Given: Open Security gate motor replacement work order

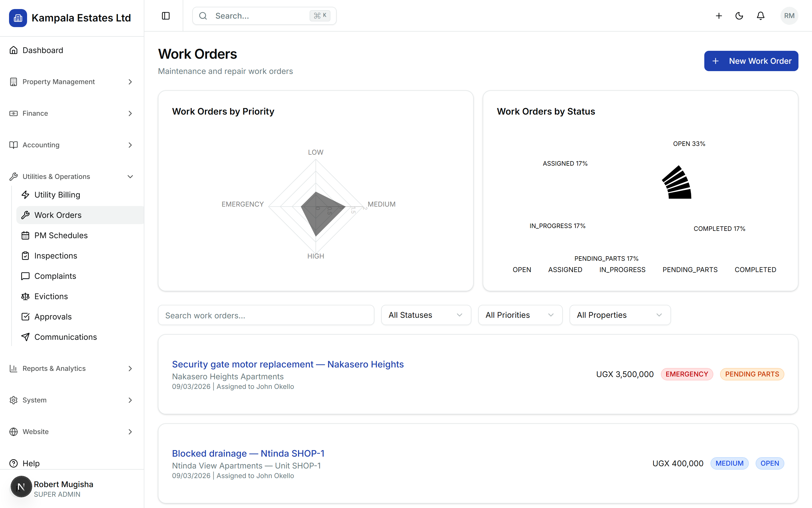Looking at the screenshot, I should coord(288,364).
